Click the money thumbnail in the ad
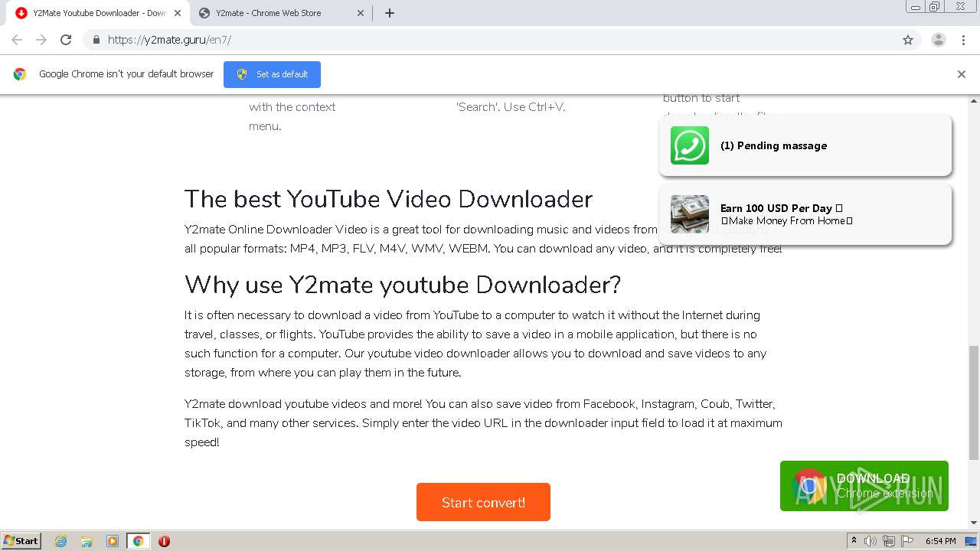The image size is (980, 551). click(x=690, y=214)
